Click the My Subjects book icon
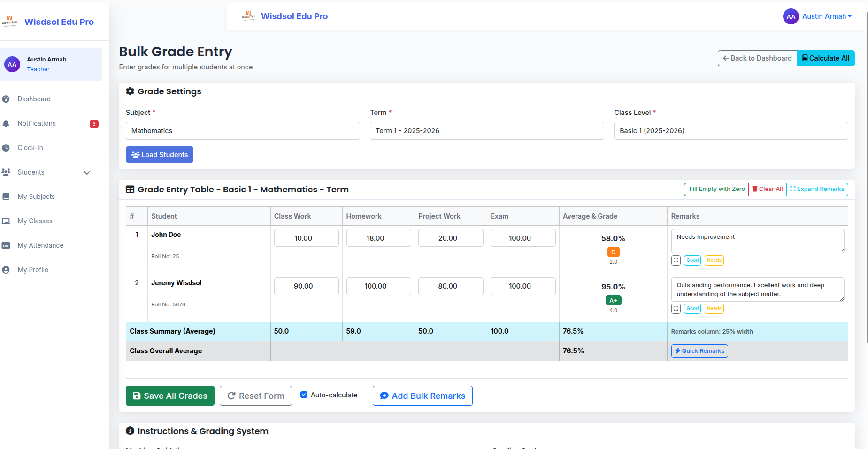 coord(6,197)
